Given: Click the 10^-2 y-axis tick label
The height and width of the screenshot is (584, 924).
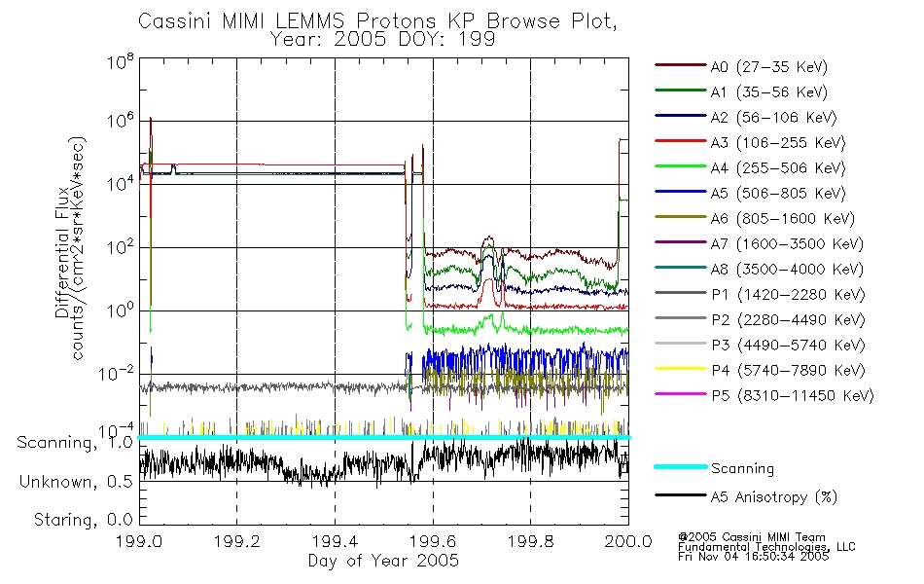Looking at the screenshot, I should pyautogui.click(x=116, y=374).
